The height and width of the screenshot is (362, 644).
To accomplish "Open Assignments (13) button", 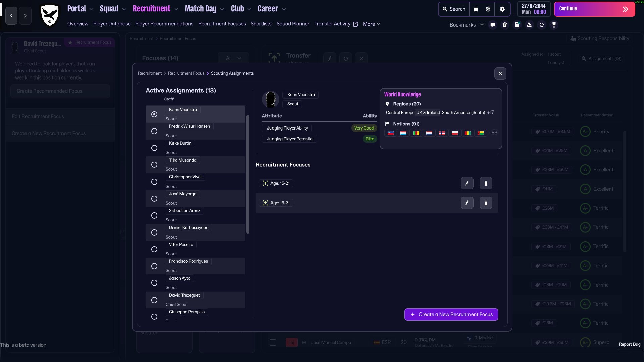I will pyautogui.click(x=601, y=59).
